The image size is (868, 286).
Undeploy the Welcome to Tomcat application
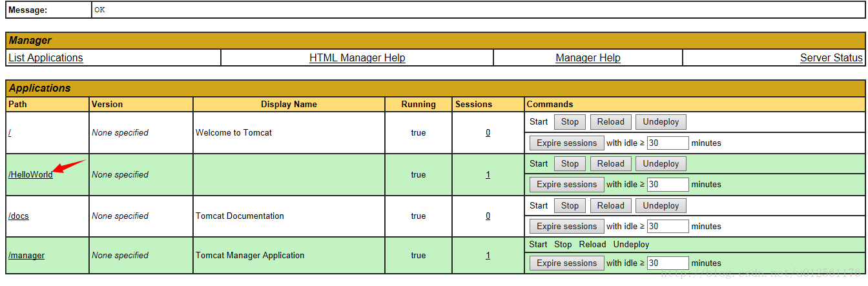(661, 122)
